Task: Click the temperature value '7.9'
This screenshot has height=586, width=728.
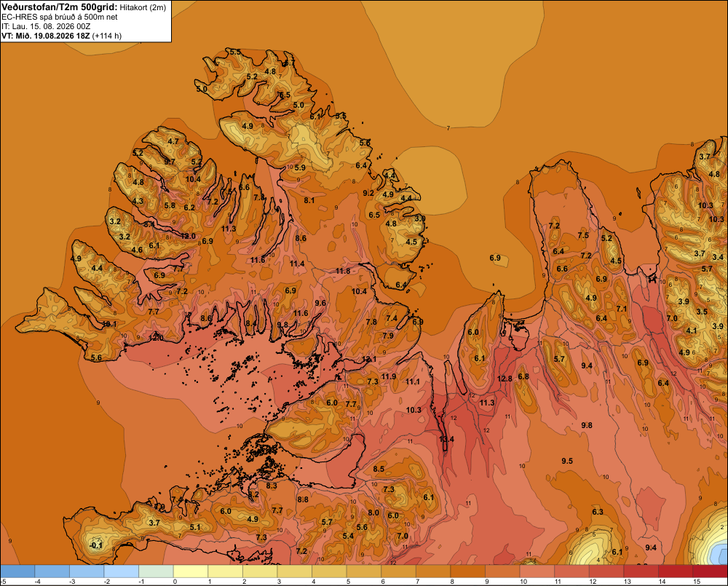Action: 388,336
